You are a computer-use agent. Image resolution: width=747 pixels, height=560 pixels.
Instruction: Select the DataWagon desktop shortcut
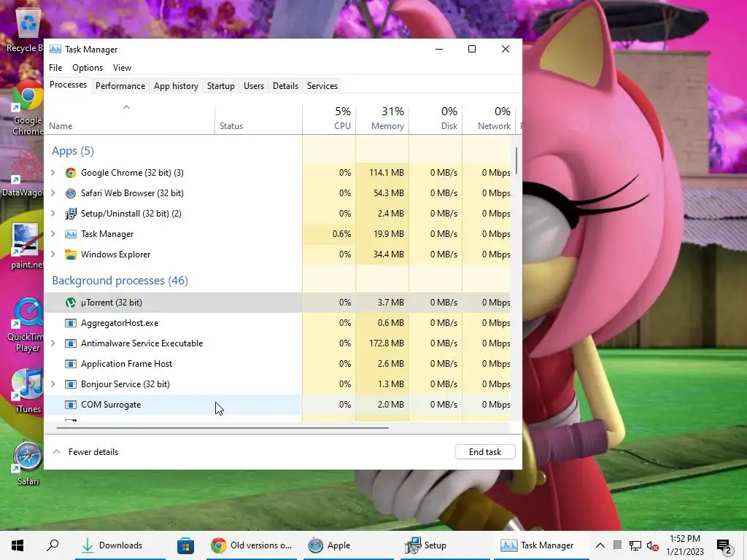24,174
